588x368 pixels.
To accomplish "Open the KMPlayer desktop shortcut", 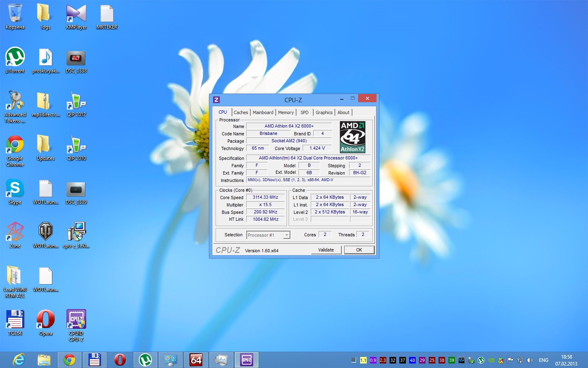I will [76, 14].
